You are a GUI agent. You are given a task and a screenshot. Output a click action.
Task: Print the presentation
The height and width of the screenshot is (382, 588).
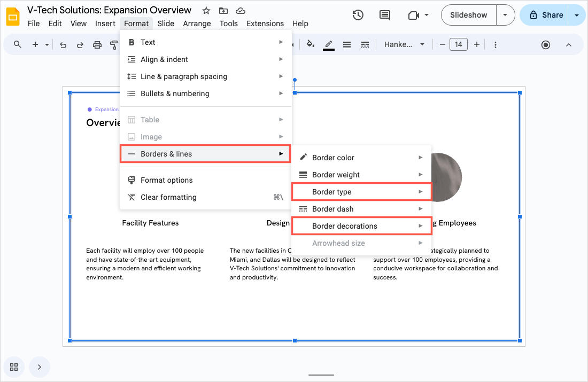click(97, 45)
